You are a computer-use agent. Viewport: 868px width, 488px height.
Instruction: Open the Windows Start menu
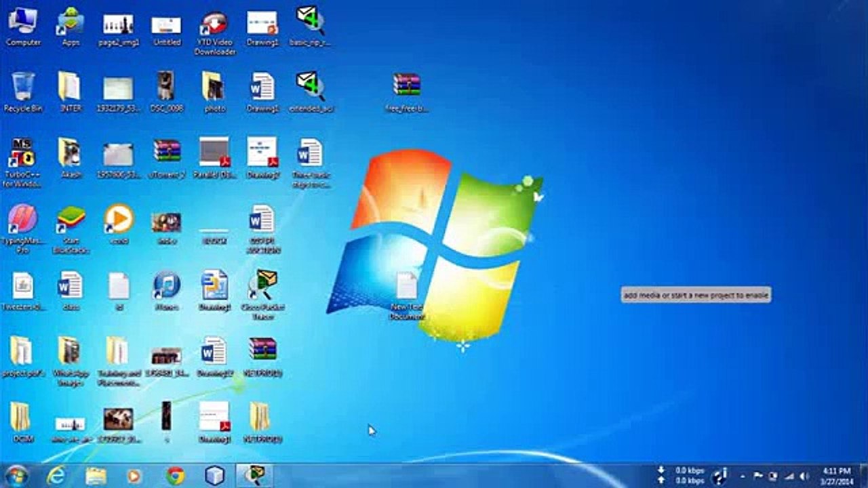coord(17,476)
